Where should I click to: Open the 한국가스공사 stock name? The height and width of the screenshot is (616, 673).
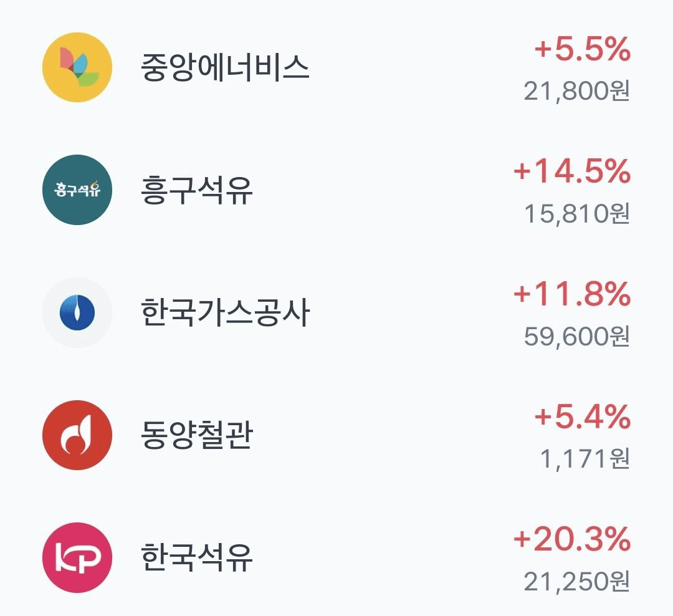click(x=225, y=313)
